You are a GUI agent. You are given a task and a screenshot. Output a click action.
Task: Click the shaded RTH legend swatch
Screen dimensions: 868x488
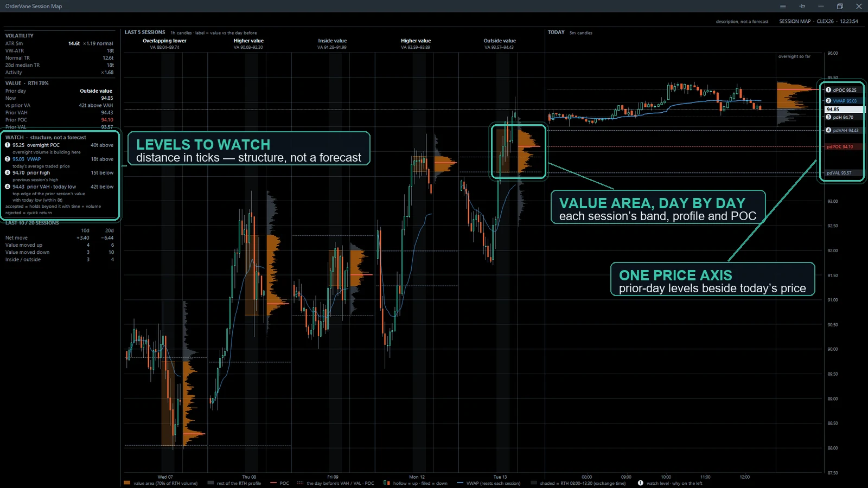pos(534,483)
